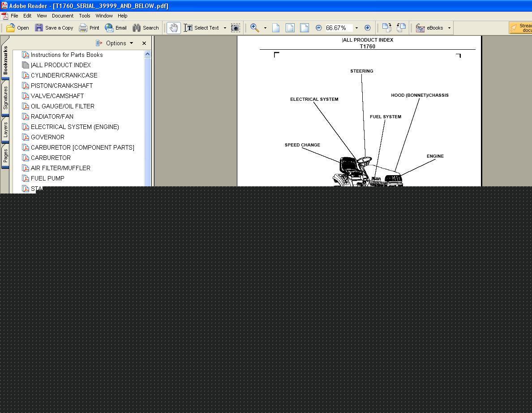Open the FUEL PUMP bookmark
This screenshot has height=413, width=532.
pos(47,178)
